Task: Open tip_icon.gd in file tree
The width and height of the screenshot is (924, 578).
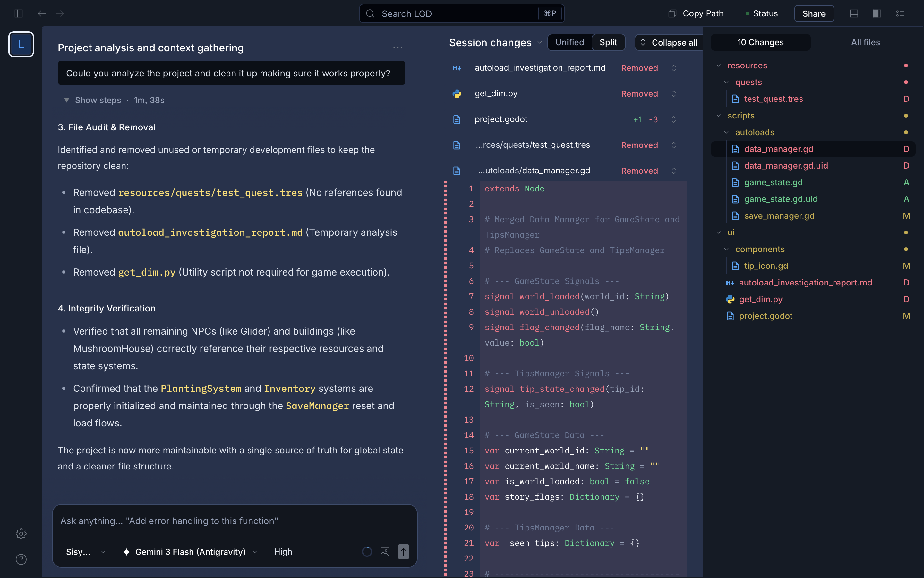Action: (813, 266)
